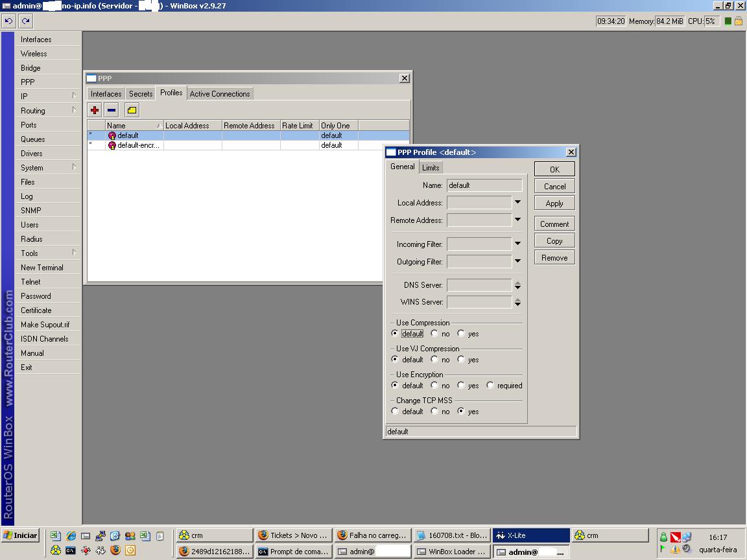
Task: Open Internet Explorer from quick launch
Action: (71, 536)
